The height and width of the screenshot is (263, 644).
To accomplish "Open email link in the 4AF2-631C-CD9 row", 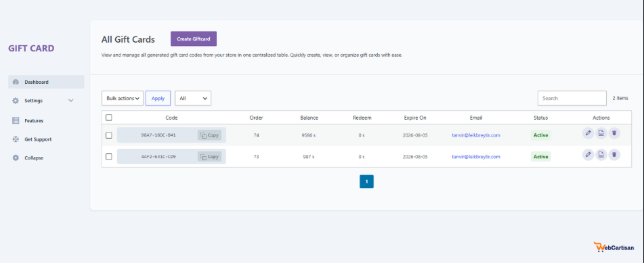I will (476, 156).
